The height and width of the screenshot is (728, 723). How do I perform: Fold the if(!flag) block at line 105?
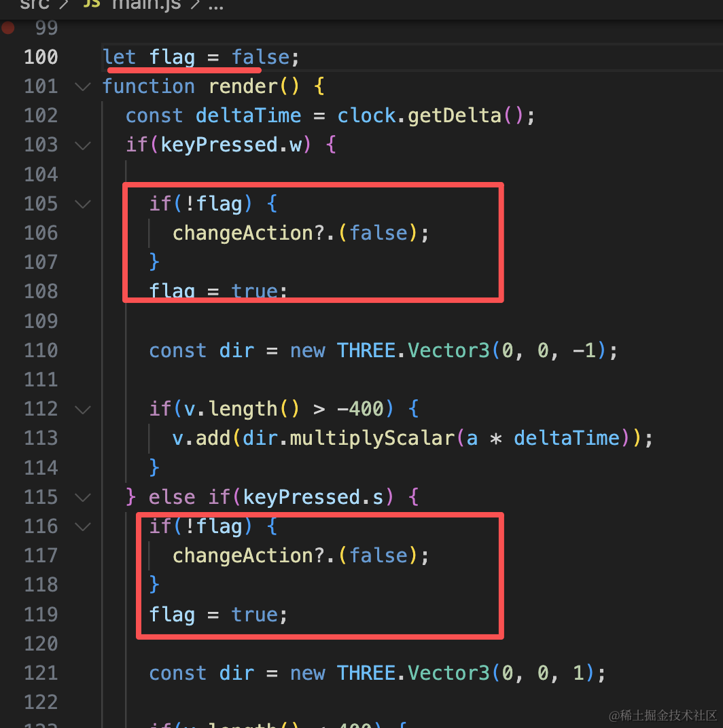pyautogui.click(x=83, y=204)
